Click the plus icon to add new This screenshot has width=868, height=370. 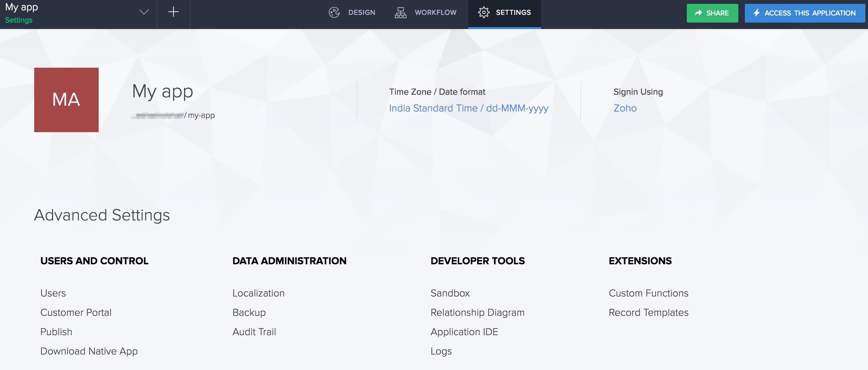(173, 12)
